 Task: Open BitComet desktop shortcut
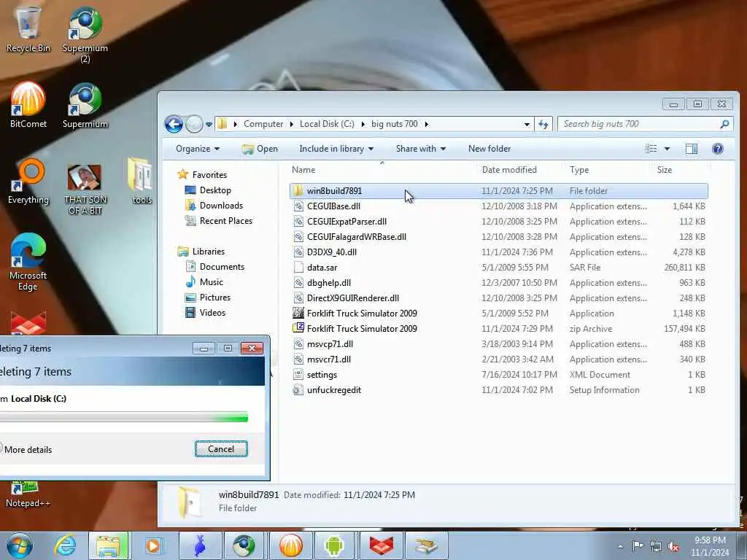coord(28,105)
